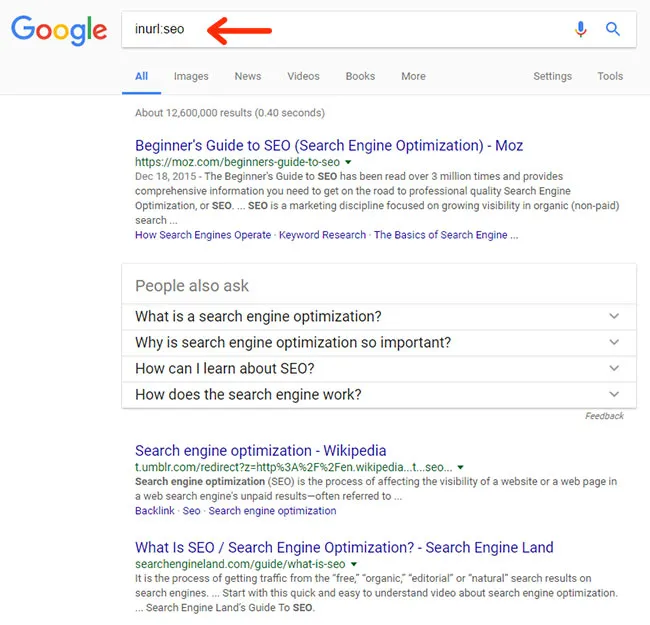Click the Feedback link

click(604, 416)
